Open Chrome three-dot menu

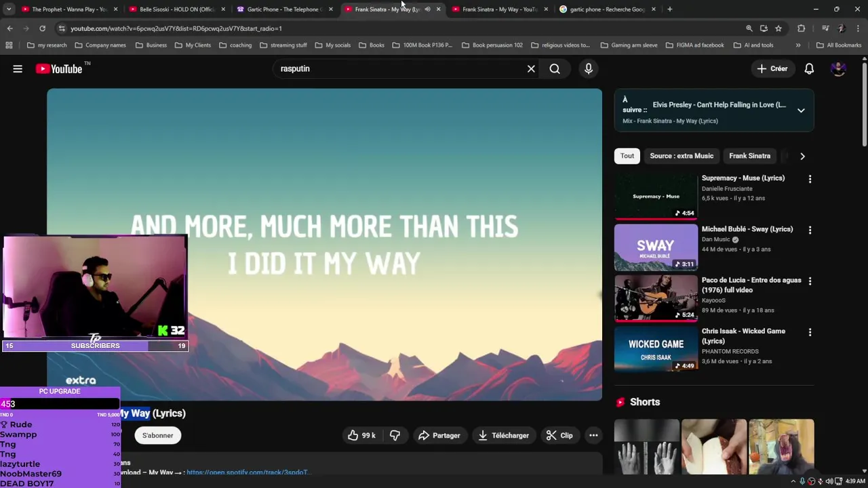click(x=858, y=28)
